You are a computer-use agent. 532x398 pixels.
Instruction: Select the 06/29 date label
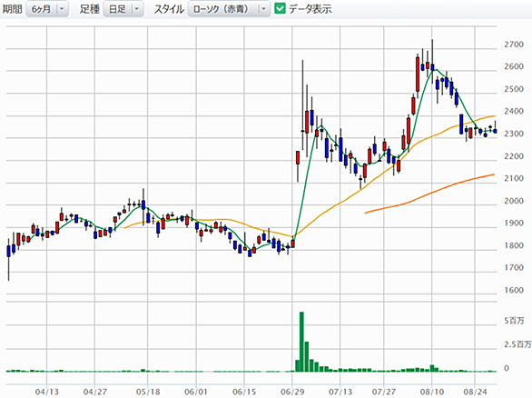[292, 392]
